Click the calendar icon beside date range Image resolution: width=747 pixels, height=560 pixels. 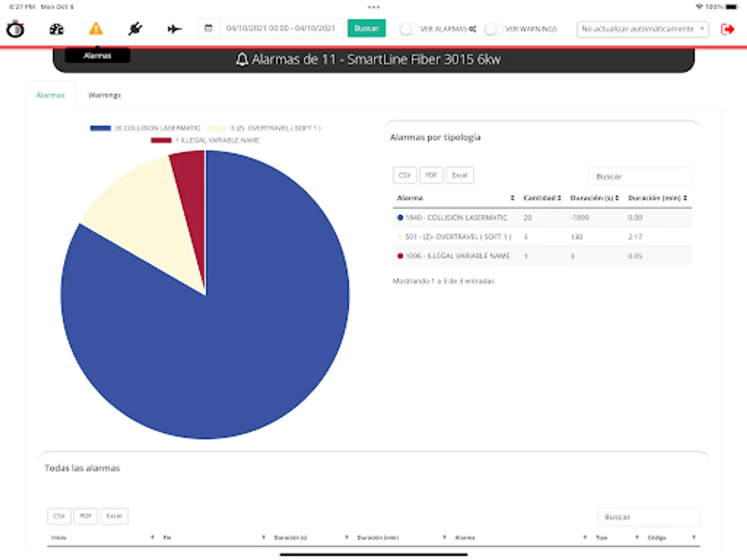209,29
